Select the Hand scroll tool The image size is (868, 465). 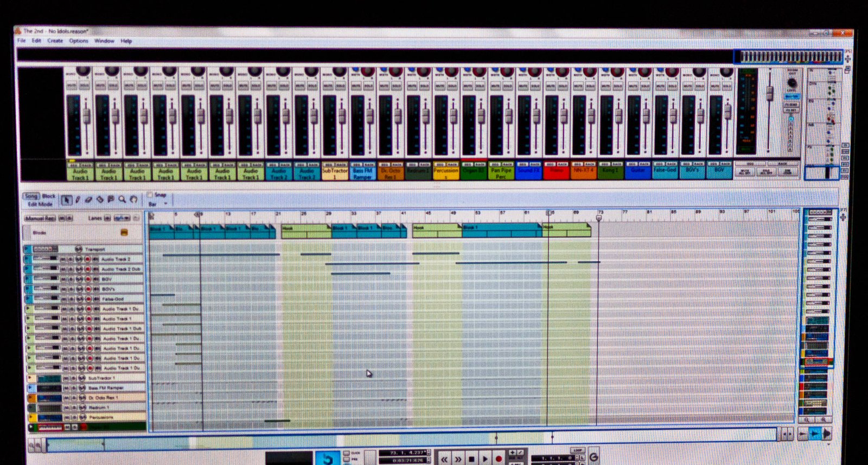(133, 200)
